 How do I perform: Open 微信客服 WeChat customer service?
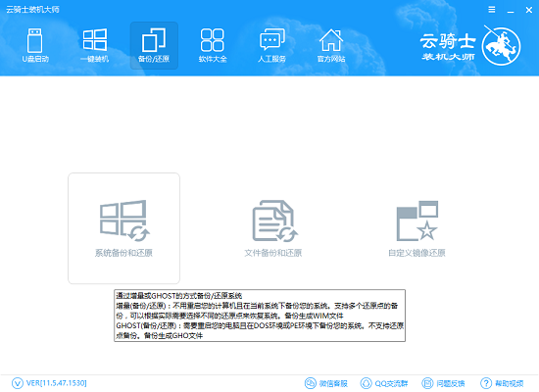point(326,383)
